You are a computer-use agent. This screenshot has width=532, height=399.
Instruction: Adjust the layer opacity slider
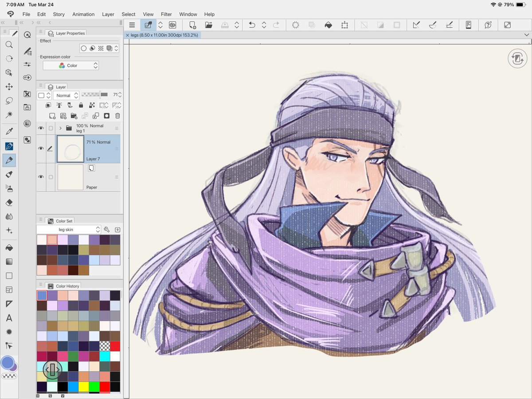95,94
